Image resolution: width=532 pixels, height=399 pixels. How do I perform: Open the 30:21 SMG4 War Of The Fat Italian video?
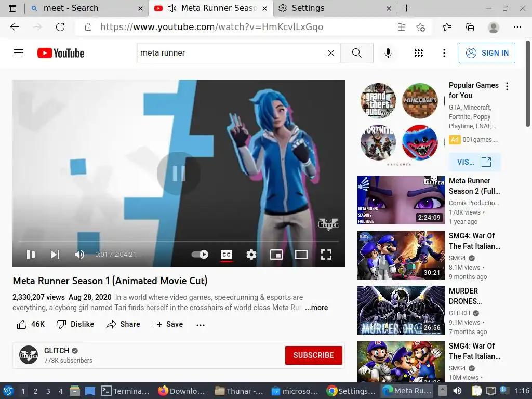[401, 255]
